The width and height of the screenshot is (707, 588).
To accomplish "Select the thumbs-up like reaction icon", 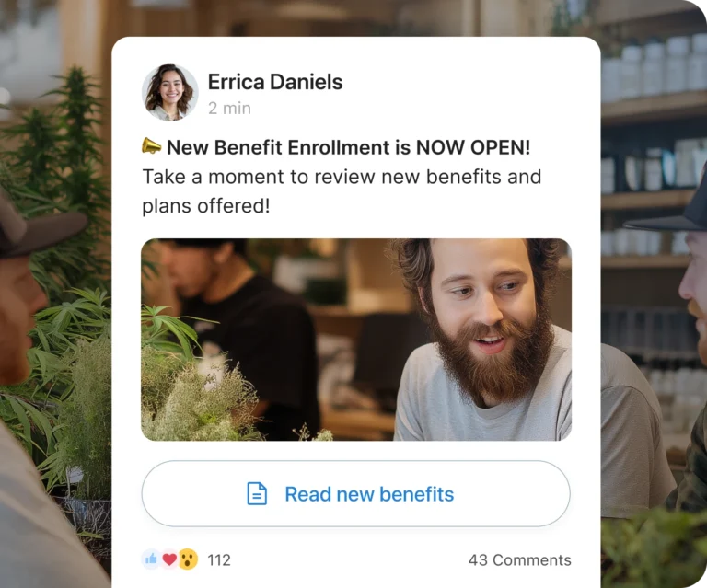I will click(x=151, y=559).
